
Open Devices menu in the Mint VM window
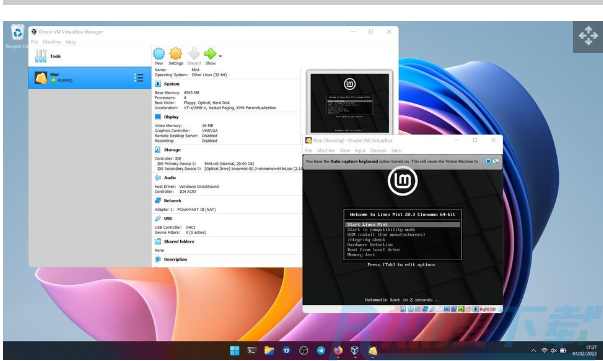[x=378, y=150]
